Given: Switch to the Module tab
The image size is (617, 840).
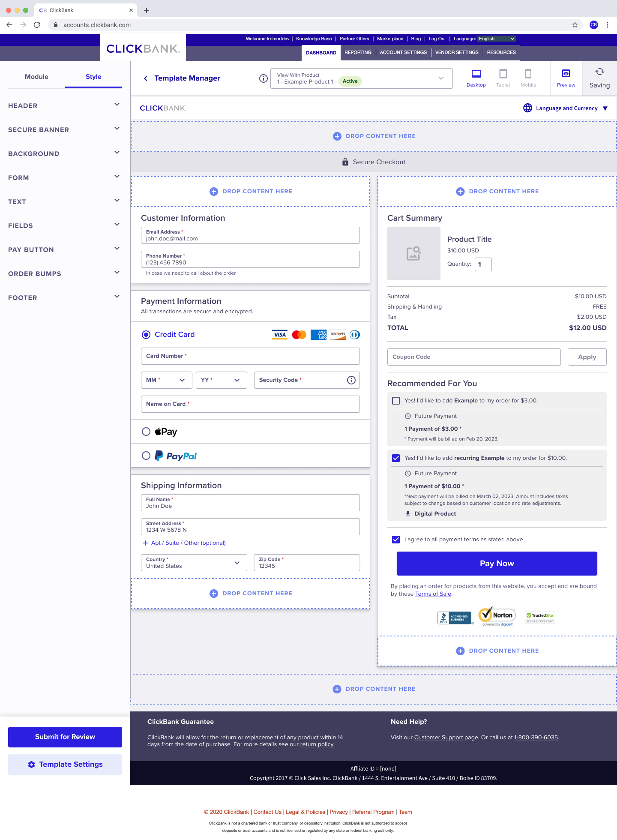Looking at the screenshot, I should click(36, 77).
